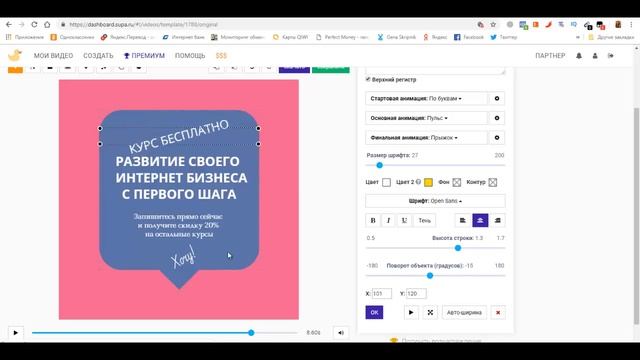Go back in the browser
Screen dimensions: 640x360
pyautogui.click(x=9, y=24)
